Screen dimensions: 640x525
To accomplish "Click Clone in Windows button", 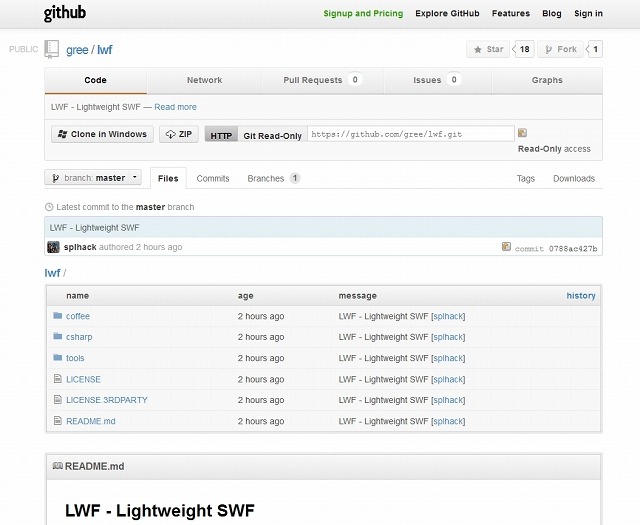I will pos(102,134).
